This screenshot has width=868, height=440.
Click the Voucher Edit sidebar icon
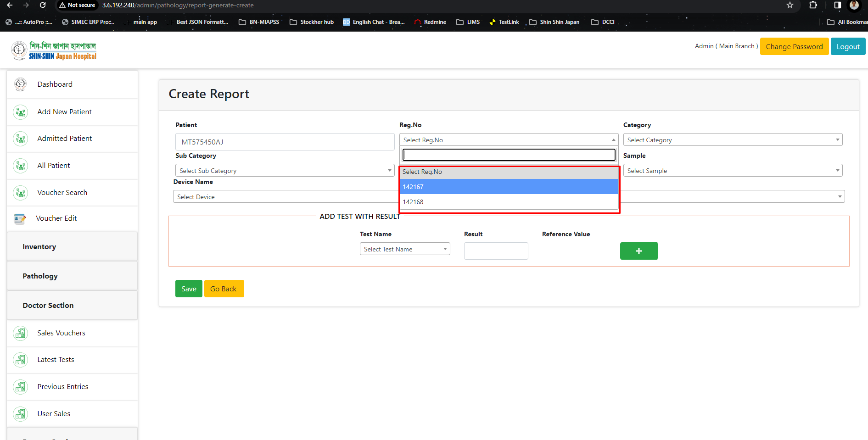(x=20, y=219)
